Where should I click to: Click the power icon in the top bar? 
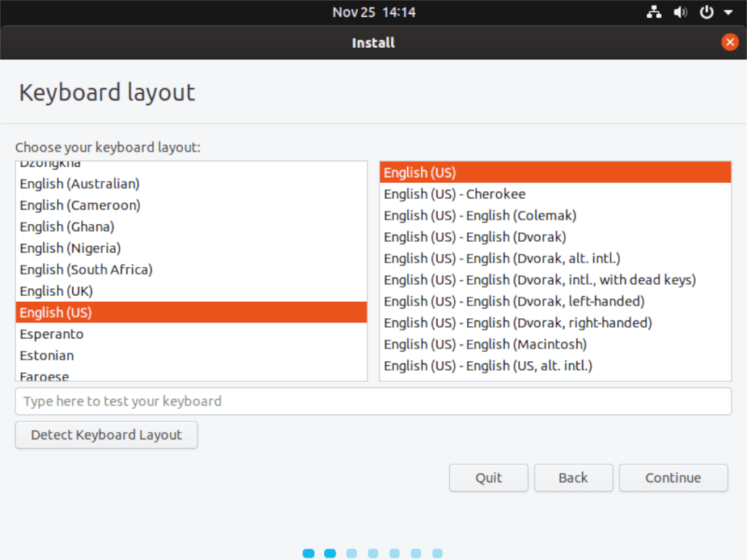click(707, 12)
